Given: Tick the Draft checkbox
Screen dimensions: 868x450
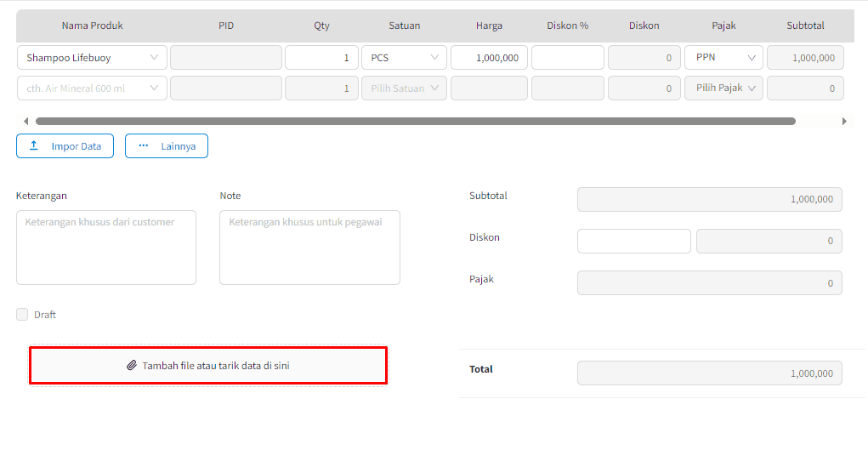Looking at the screenshot, I should [22, 315].
